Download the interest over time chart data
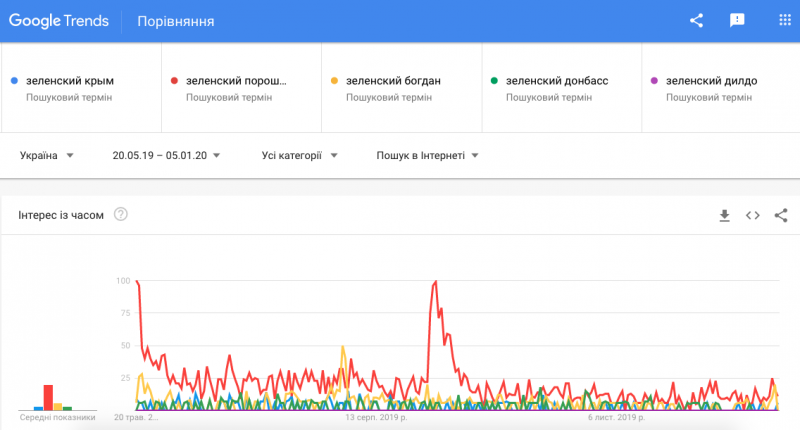Viewport: 800px width, 430px height. [725, 215]
